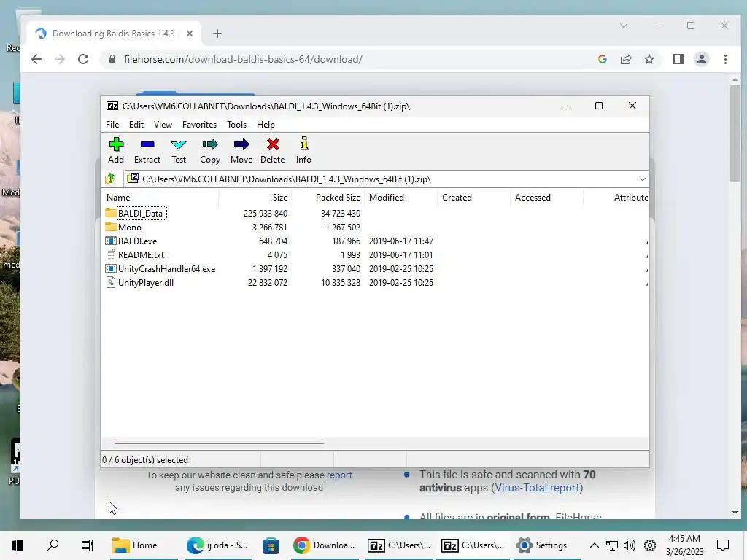
Task: Open Chrome profile avatar
Action: pos(701,59)
